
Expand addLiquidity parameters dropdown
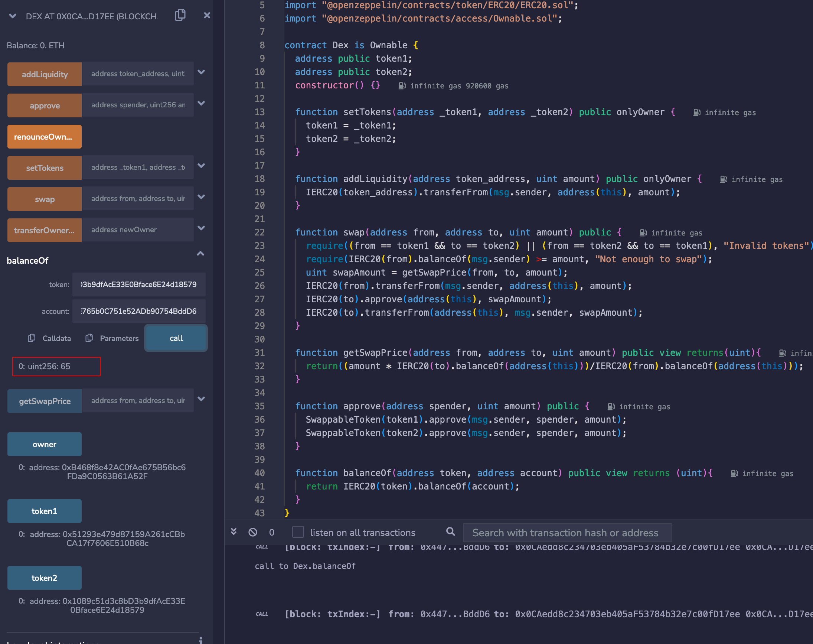(x=201, y=72)
